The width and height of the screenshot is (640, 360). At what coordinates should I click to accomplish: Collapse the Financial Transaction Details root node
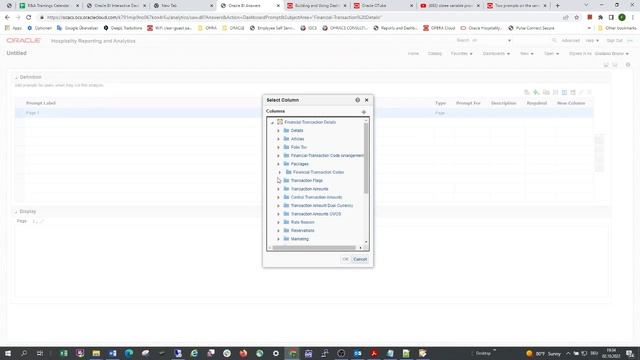tap(272, 122)
